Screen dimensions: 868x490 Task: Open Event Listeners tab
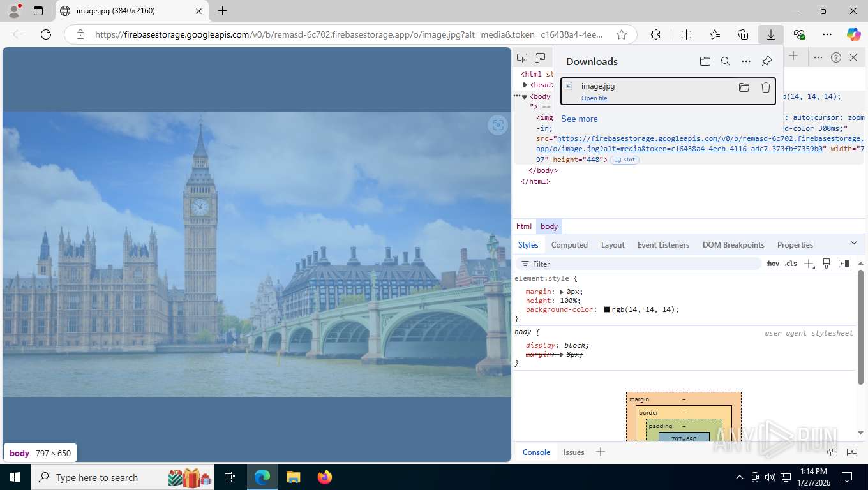[663, 245]
